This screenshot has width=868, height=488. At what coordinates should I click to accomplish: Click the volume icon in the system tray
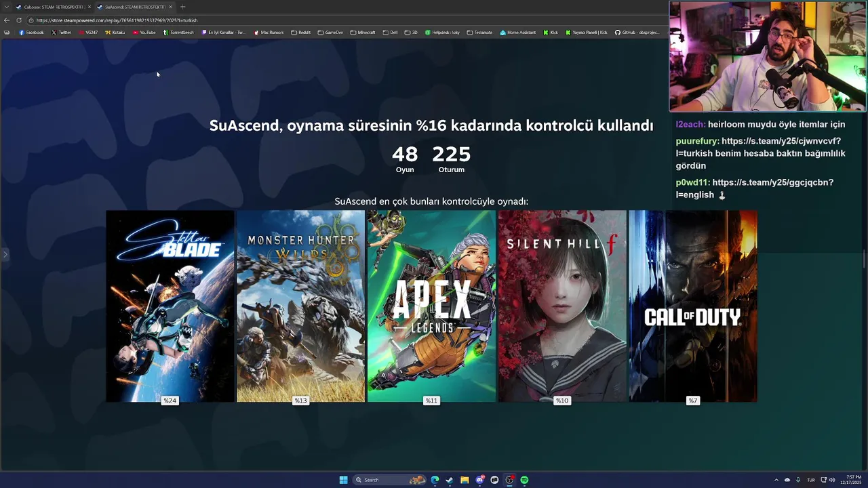coord(832,480)
